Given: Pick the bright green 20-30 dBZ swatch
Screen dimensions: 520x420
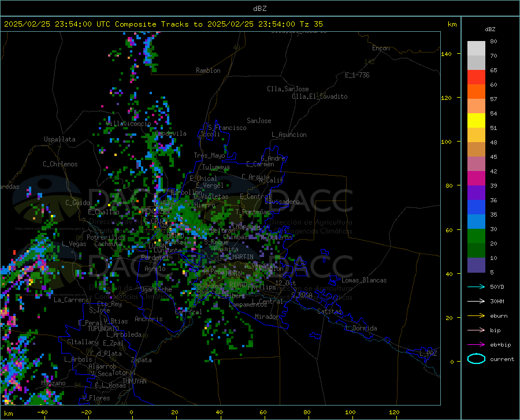Looking at the screenshot, I should (x=476, y=236).
